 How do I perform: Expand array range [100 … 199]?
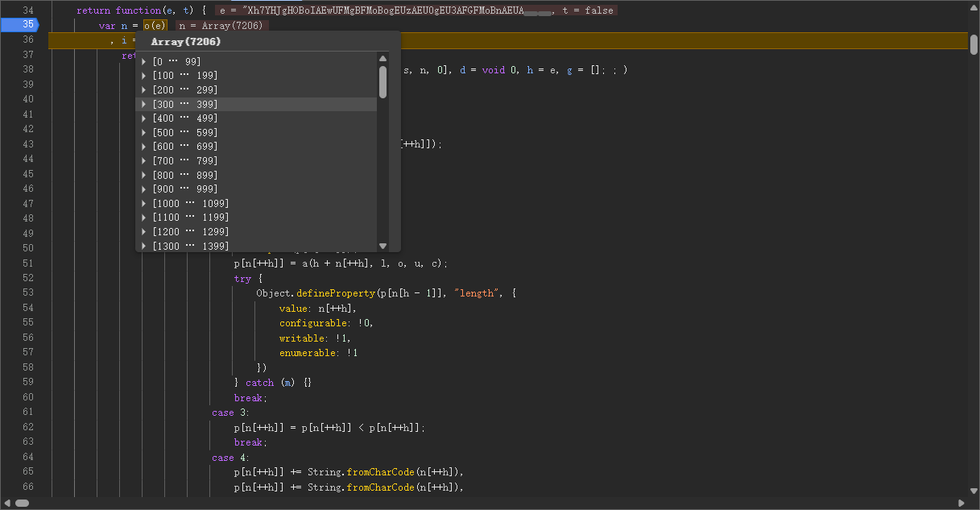144,76
